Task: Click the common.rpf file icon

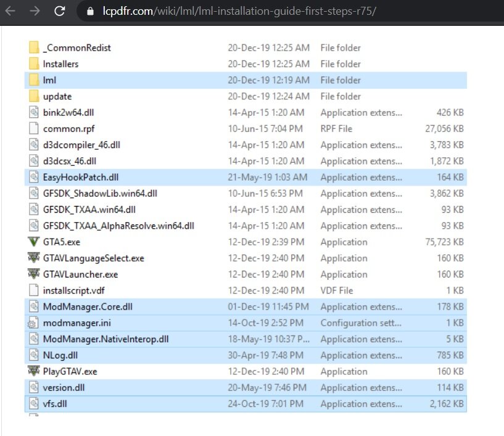Action: 34,128
